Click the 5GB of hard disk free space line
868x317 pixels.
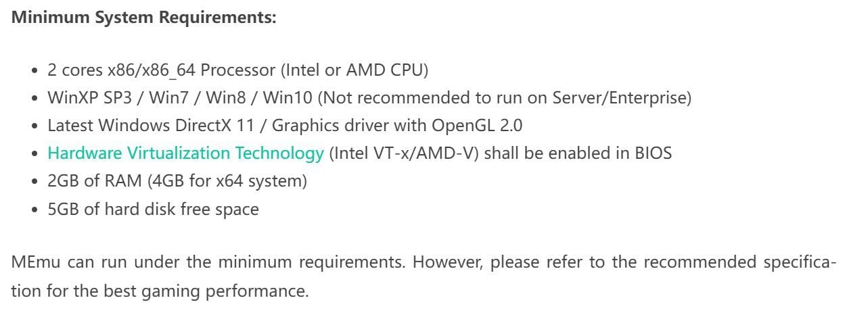pos(153,209)
